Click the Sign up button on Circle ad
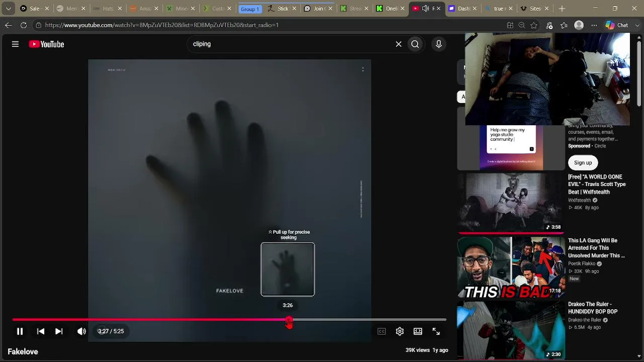 click(x=583, y=162)
